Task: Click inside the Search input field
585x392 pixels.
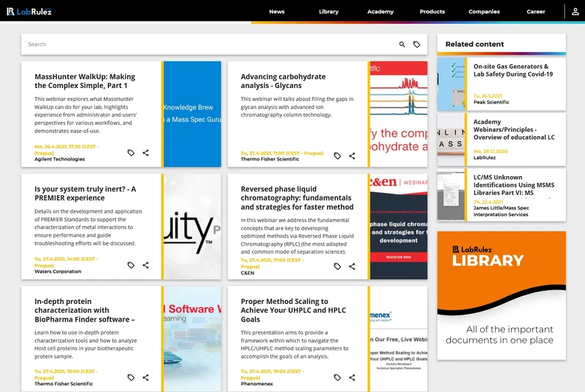Action: [x=209, y=45]
